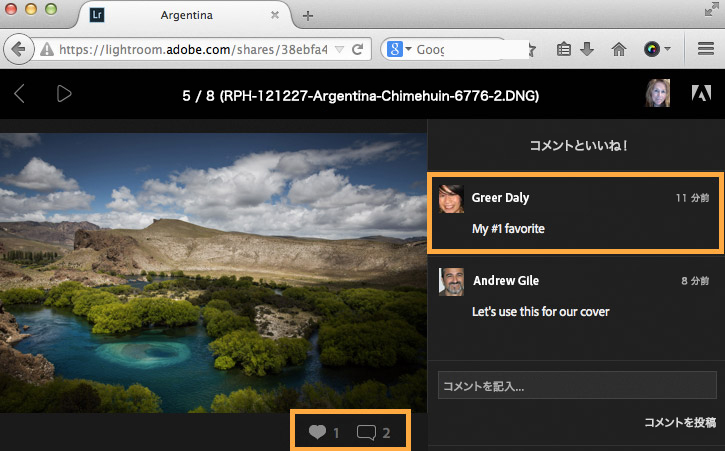Reload the page with the refresh icon
725x451 pixels.
[x=357, y=49]
